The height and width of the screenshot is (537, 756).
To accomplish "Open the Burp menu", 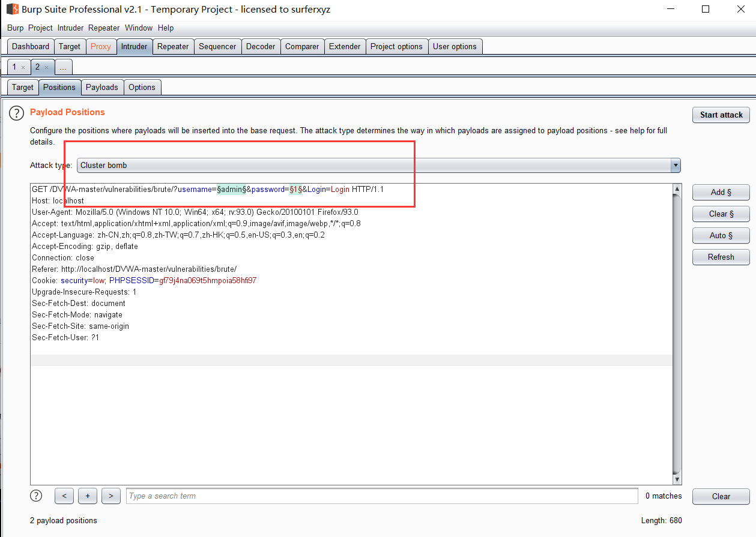I will click(16, 28).
